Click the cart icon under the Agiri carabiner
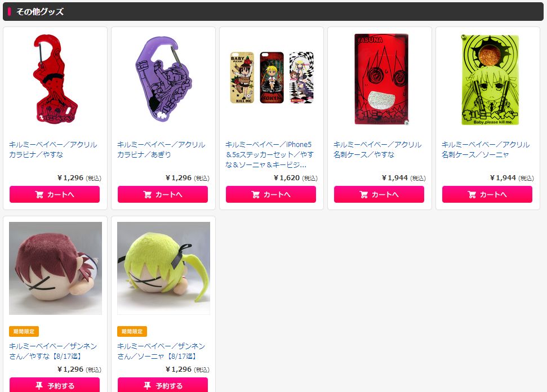The image size is (547, 392). click(x=147, y=195)
